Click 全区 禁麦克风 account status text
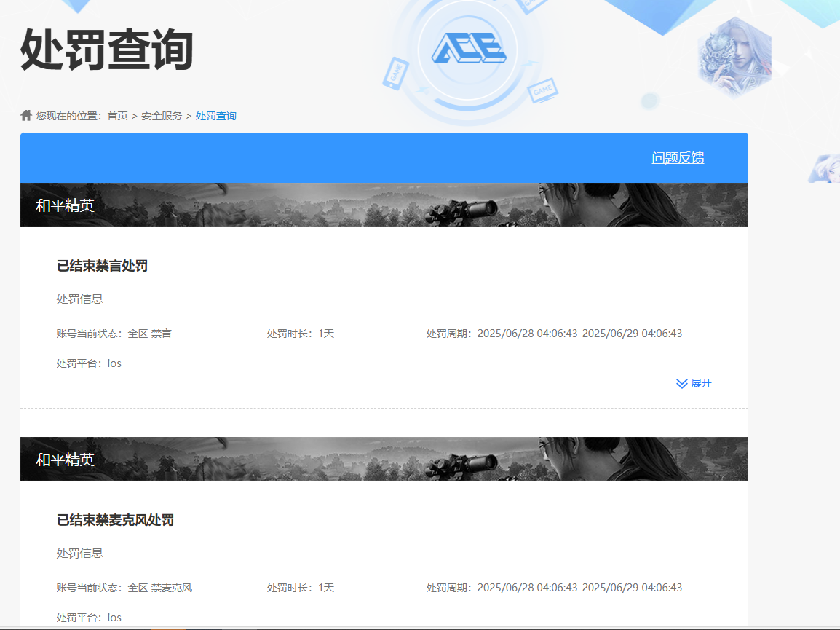The image size is (840, 630). 159,588
